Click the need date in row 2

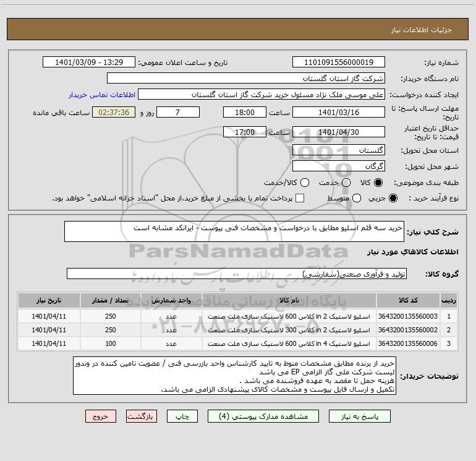point(49,330)
